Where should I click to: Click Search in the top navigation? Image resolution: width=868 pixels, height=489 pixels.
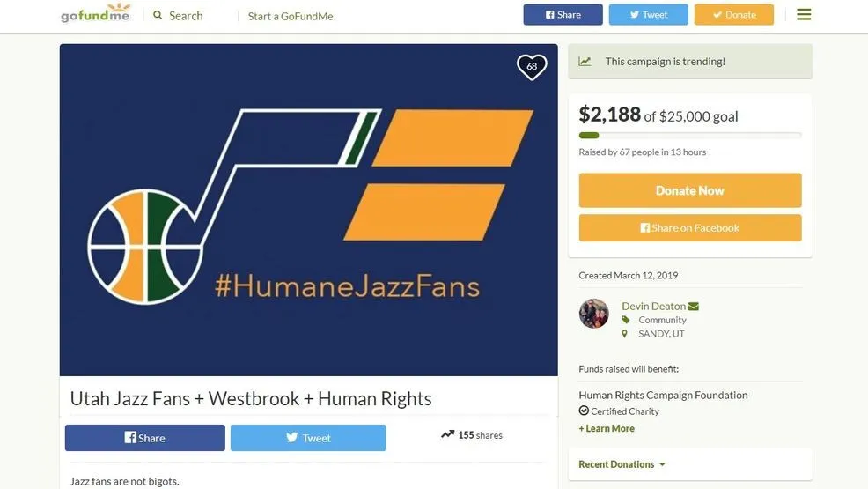[186, 15]
